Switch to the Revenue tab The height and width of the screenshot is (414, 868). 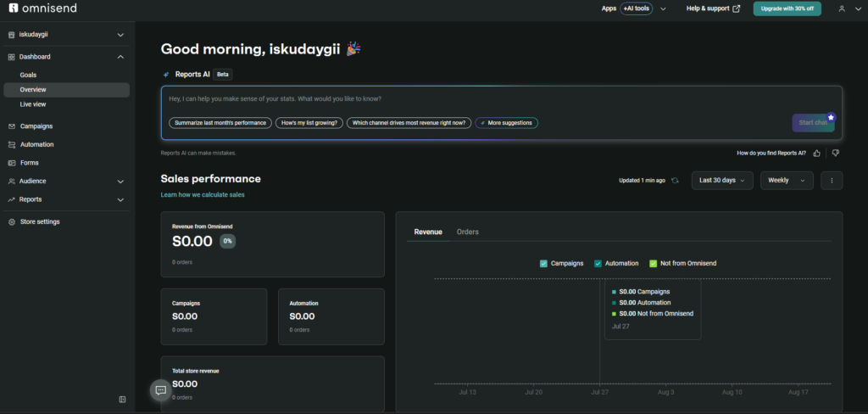click(x=428, y=232)
